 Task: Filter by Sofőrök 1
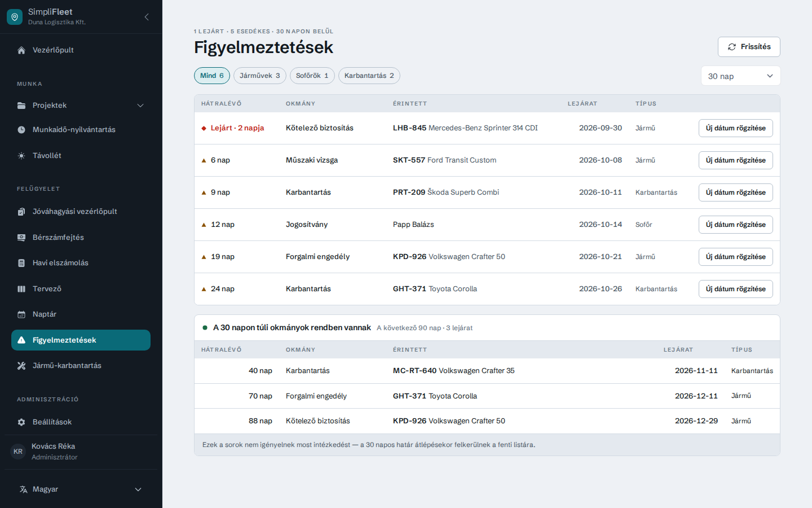312,76
